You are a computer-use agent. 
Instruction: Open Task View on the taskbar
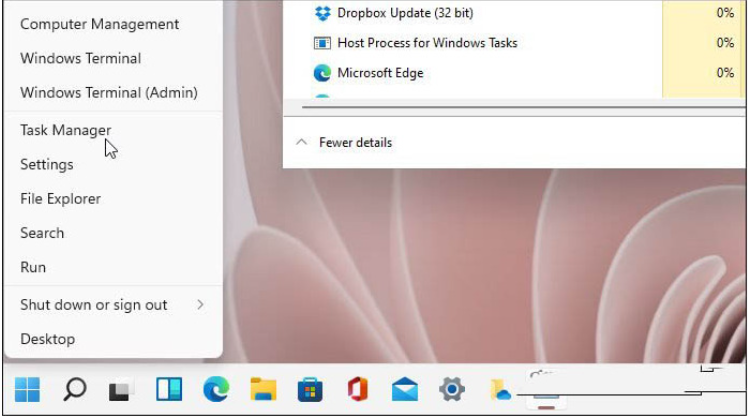122,389
